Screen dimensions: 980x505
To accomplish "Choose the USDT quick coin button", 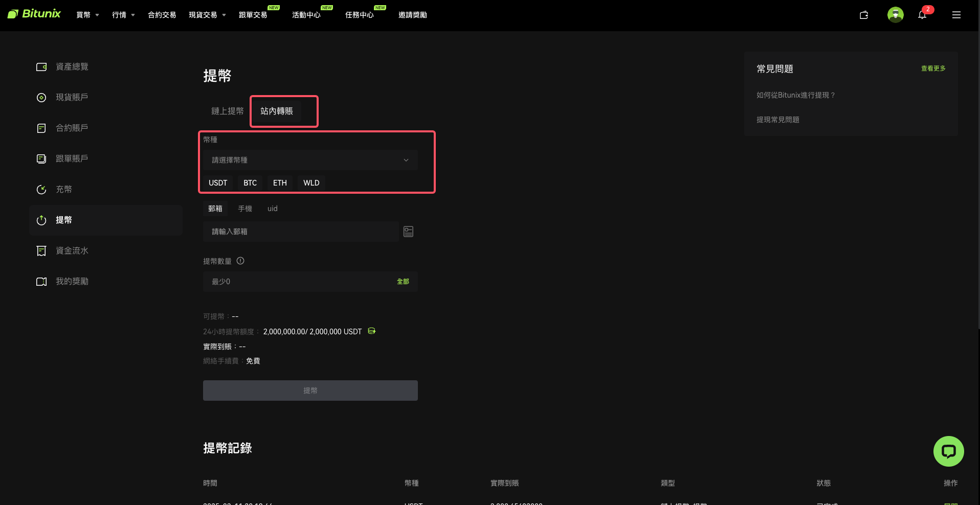I will click(218, 183).
